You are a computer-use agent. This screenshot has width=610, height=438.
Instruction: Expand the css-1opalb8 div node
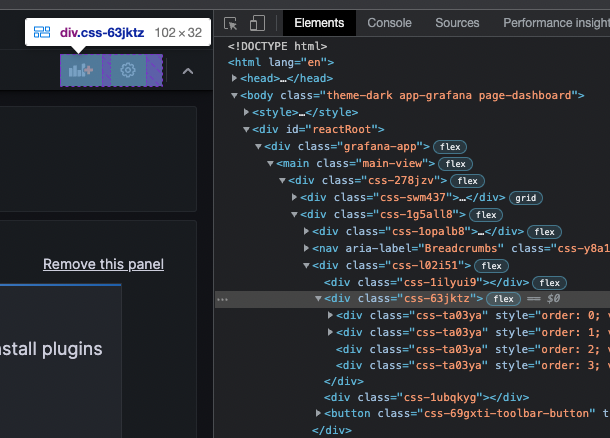tap(307, 231)
